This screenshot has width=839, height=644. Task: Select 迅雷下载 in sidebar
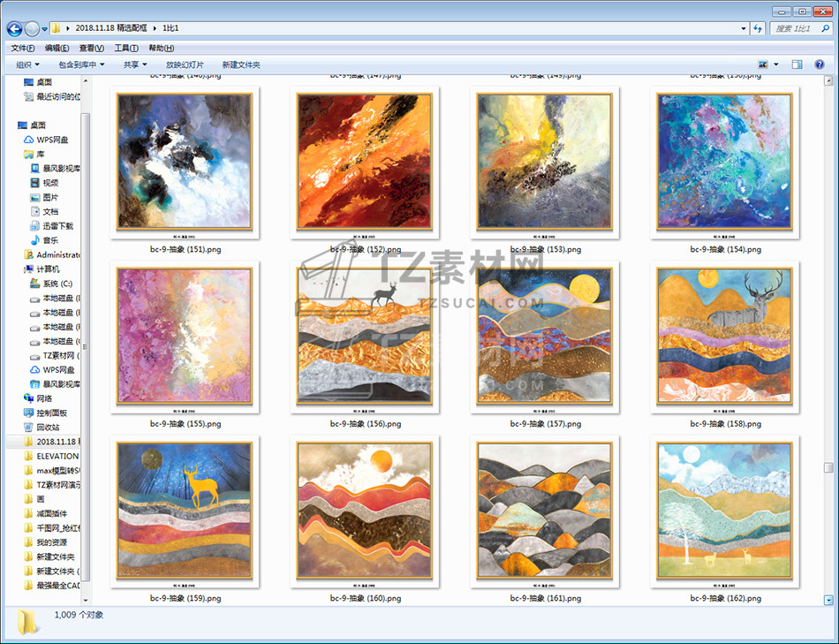(x=51, y=226)
